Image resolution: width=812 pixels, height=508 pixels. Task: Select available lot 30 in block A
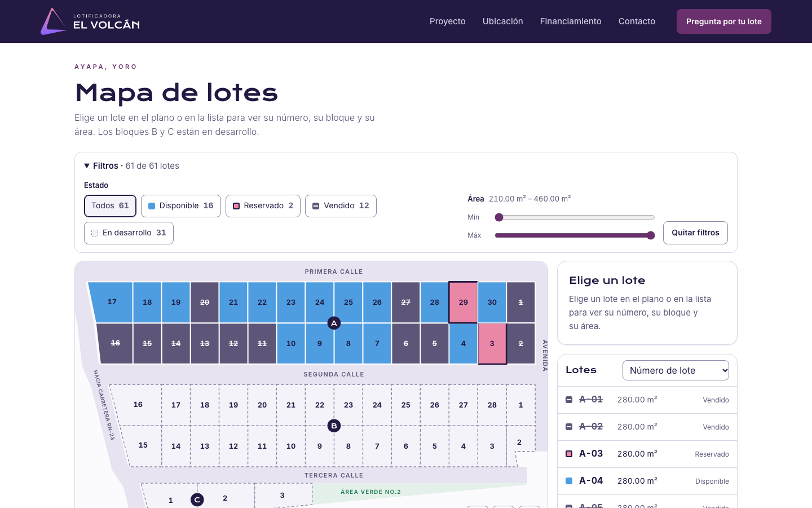coord(492,303)
